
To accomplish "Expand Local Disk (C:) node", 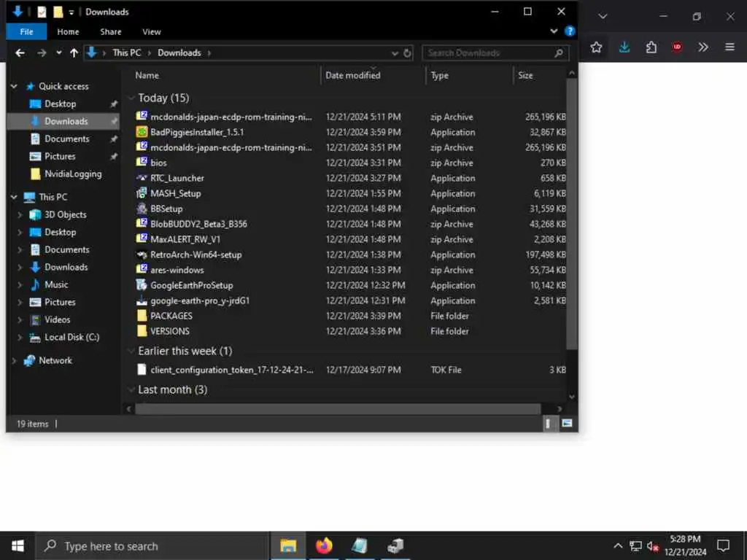I will pos(20,337).
